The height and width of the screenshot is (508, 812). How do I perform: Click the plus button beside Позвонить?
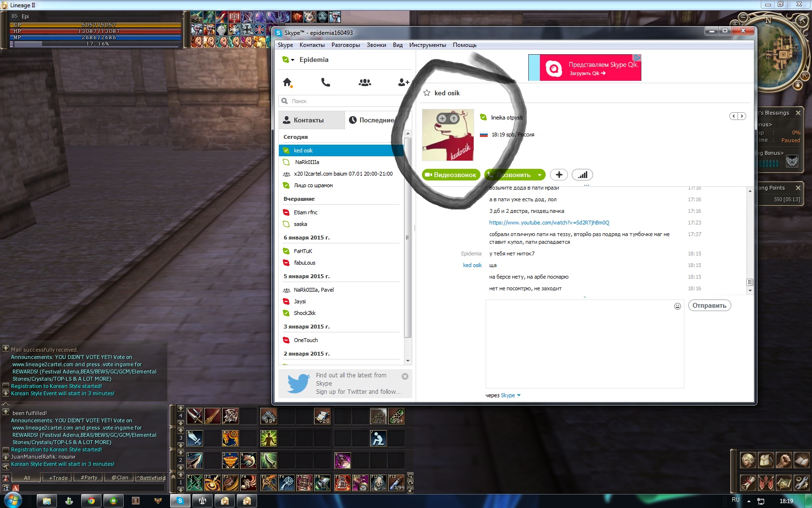click(x=559, y=175)
